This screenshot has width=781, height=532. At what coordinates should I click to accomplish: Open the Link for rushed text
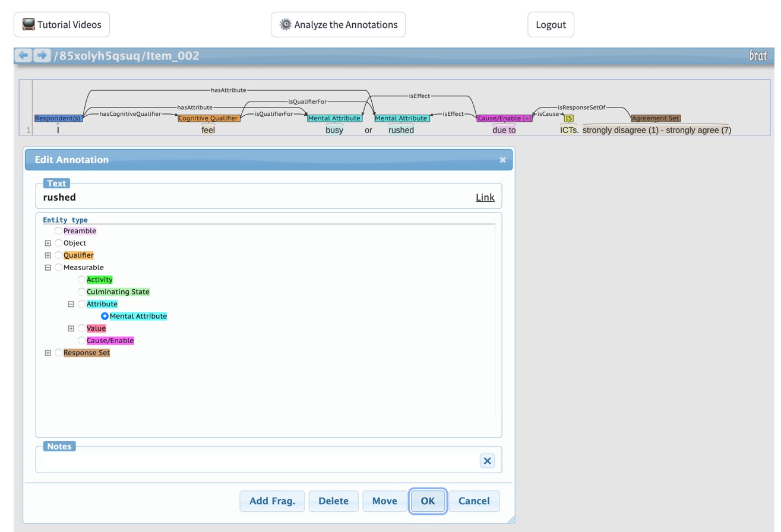[485, 197]
